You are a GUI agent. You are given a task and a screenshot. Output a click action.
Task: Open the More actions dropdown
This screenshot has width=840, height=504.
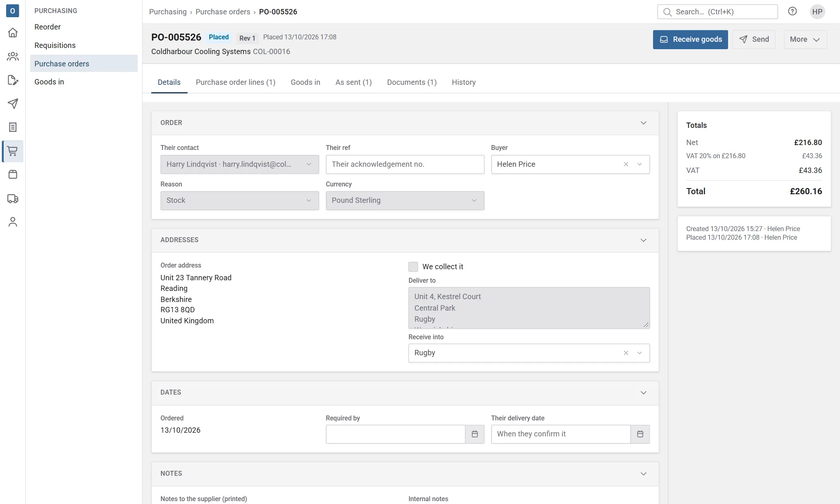[805, 39]
